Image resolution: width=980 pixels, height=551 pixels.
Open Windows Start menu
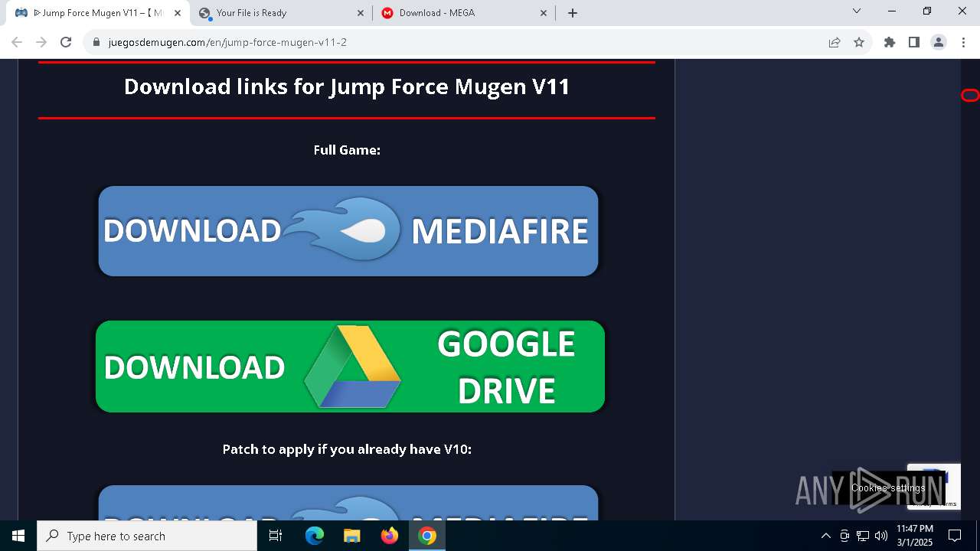click(x=18, y=536)
